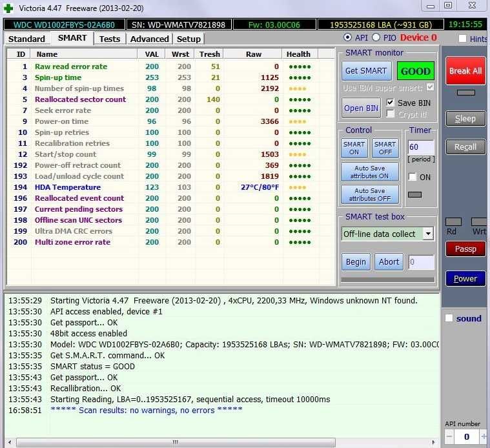
Task: Click the serial number SN field
Action: click(x=178, y=25)
